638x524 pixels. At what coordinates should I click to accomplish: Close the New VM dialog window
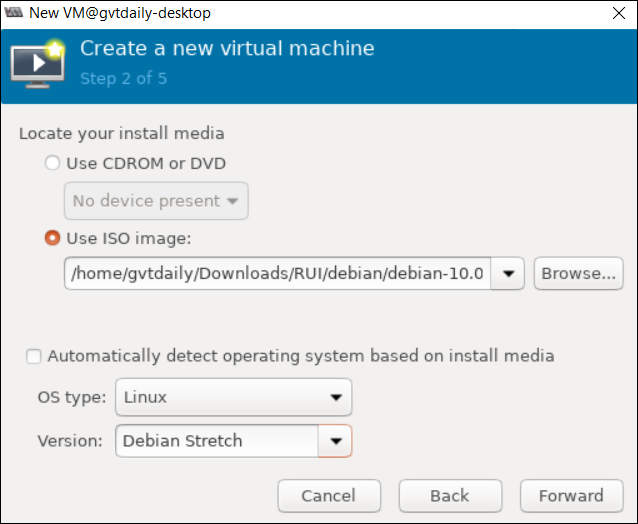619,13
